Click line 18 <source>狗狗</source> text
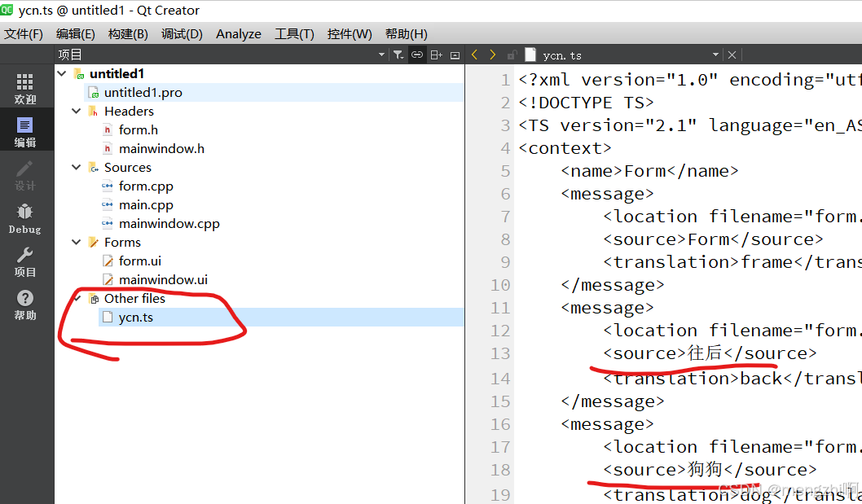The height and width of the screenshot is (504, 862). point(709,469)
